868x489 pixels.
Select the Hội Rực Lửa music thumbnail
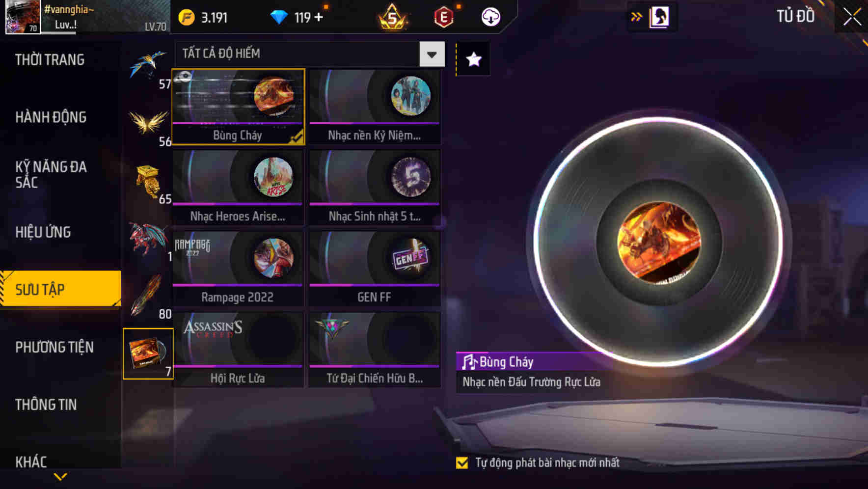(238, 350)
